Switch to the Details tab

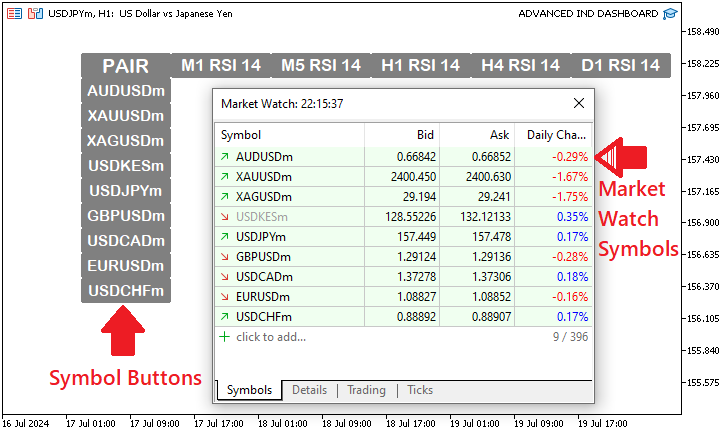[309, 390]
